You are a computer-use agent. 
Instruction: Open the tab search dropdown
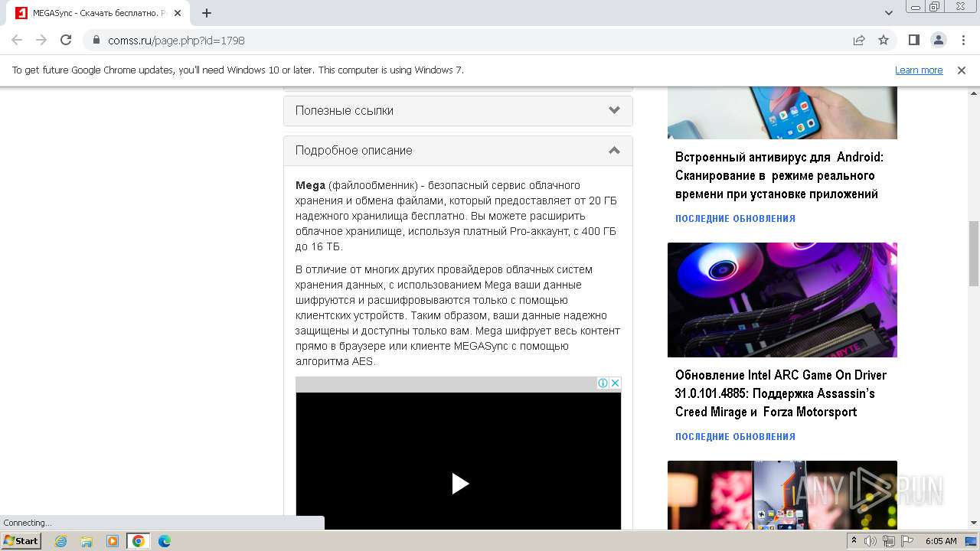[889, 13]
